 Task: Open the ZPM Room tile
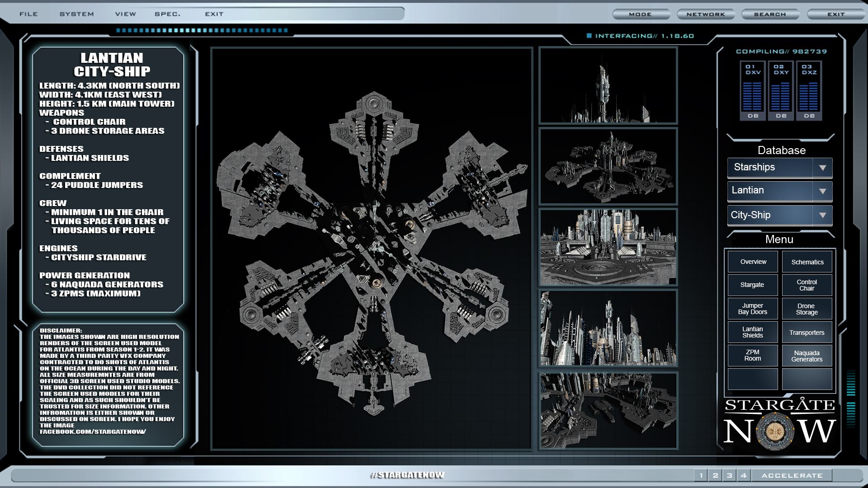(x=753, y=356)
